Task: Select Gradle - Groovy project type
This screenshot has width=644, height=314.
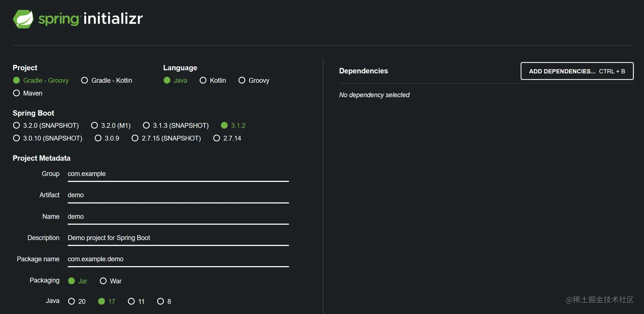Action: [x=41, y=80]
